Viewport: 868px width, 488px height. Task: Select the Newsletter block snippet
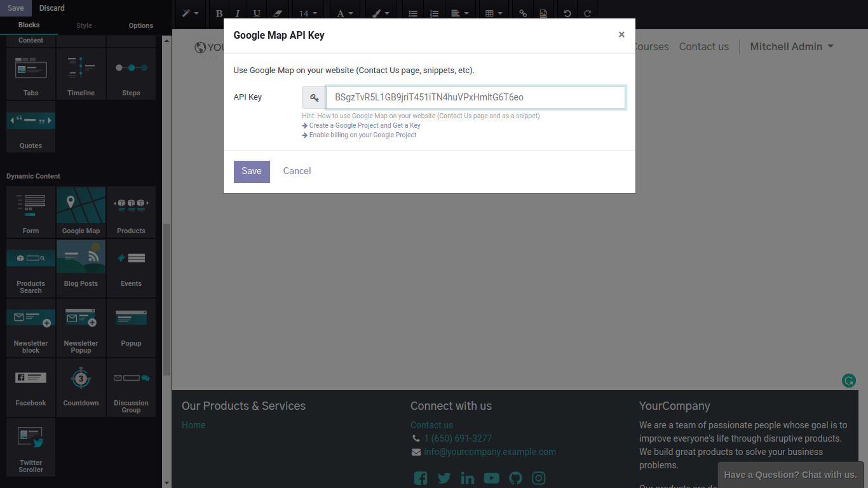click(x=31, y=328)
